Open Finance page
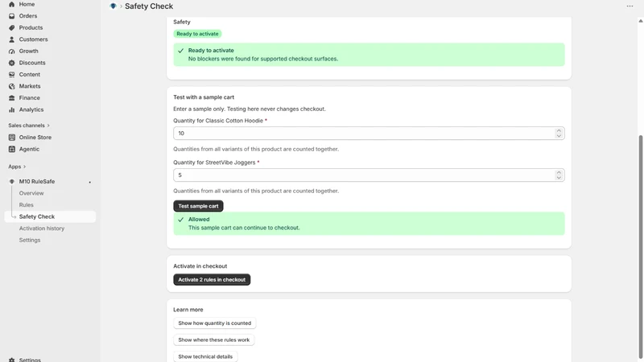This screenshot has width=644, height=362. coord(29,98)
